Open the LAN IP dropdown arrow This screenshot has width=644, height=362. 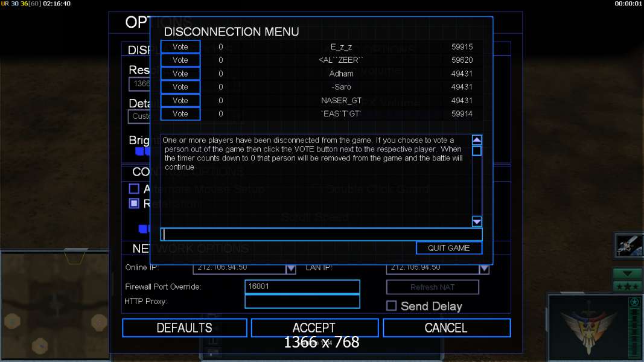coord(484,269)
